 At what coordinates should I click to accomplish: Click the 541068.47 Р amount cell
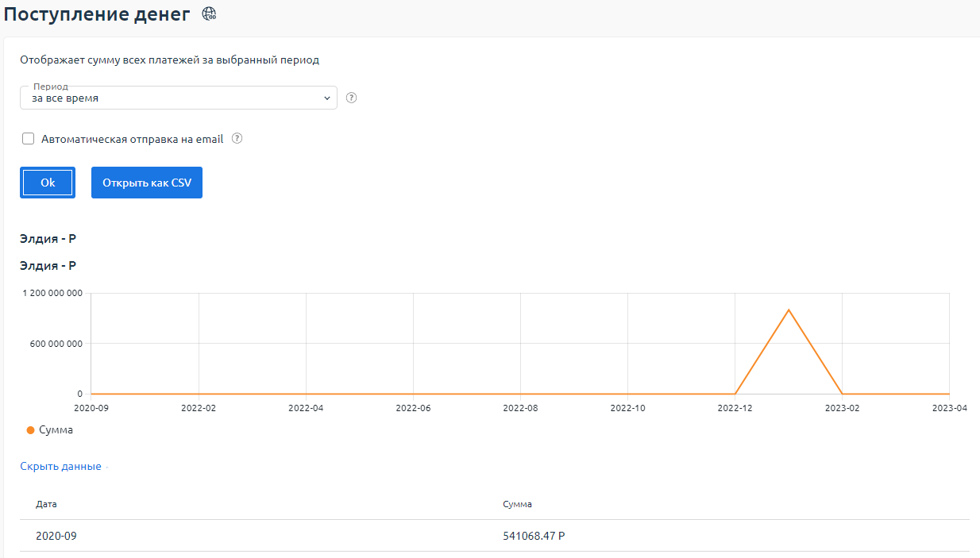(534, 536)
